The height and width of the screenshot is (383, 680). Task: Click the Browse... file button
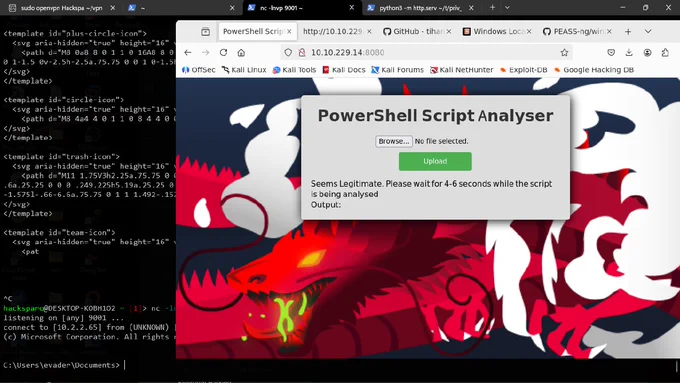coord(393,141)
